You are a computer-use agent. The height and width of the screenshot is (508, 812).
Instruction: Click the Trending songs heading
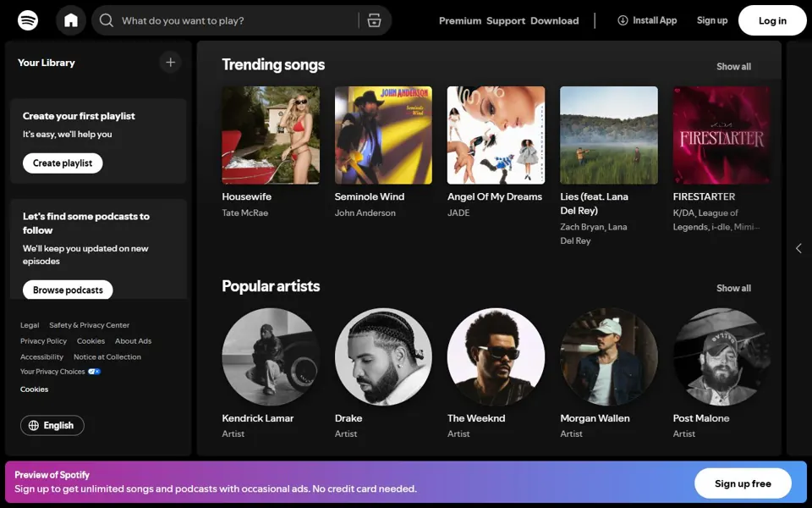point(273,65)
